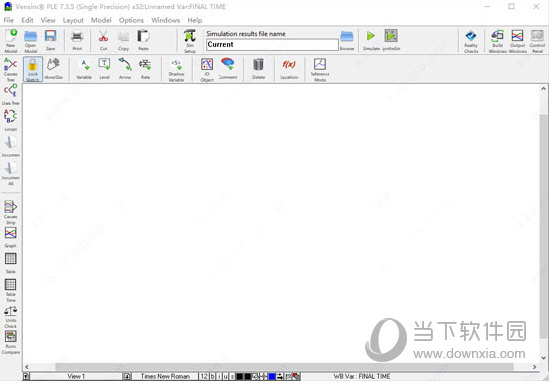Open the Help menu

pos(195,20)
